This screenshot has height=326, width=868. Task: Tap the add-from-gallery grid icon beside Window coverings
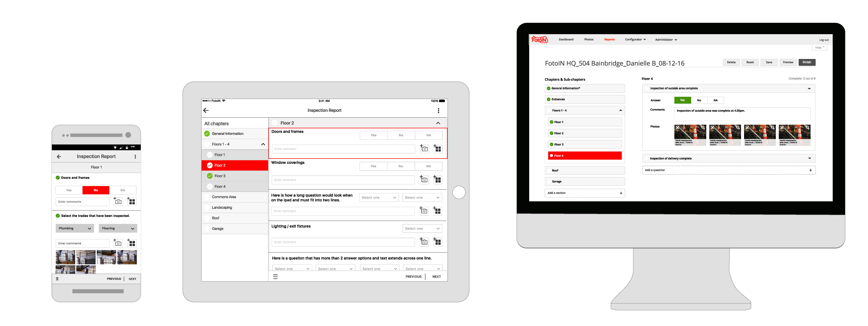(x=437, y=179)
